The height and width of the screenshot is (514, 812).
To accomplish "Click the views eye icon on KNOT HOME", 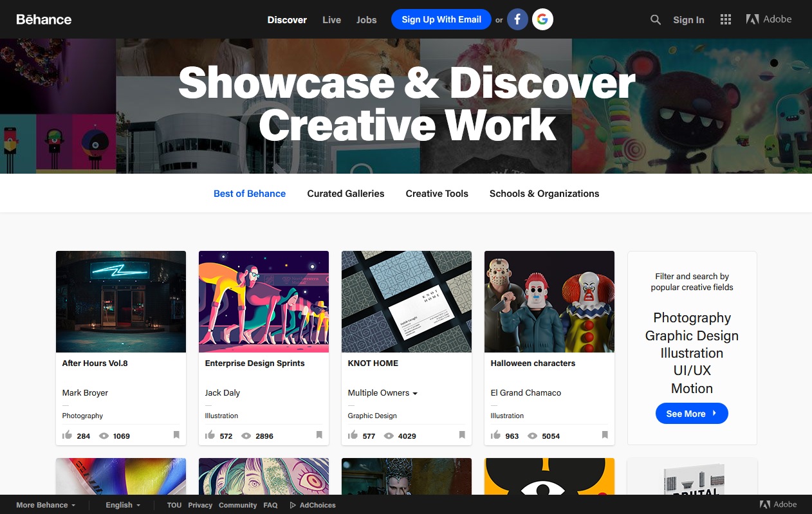I will click(389, 436).
